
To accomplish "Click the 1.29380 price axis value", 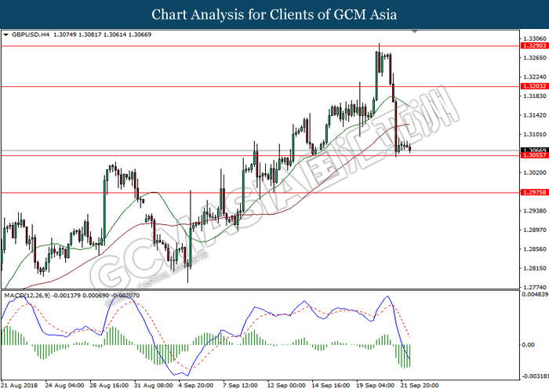I will [x=535, y=211].
